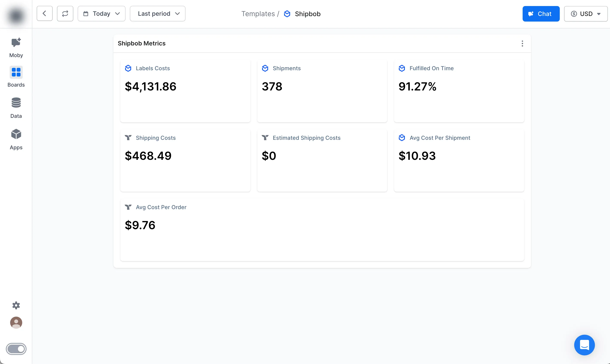Click the blue Chat button
Screen dimensions: 610x364
(541, 14)
